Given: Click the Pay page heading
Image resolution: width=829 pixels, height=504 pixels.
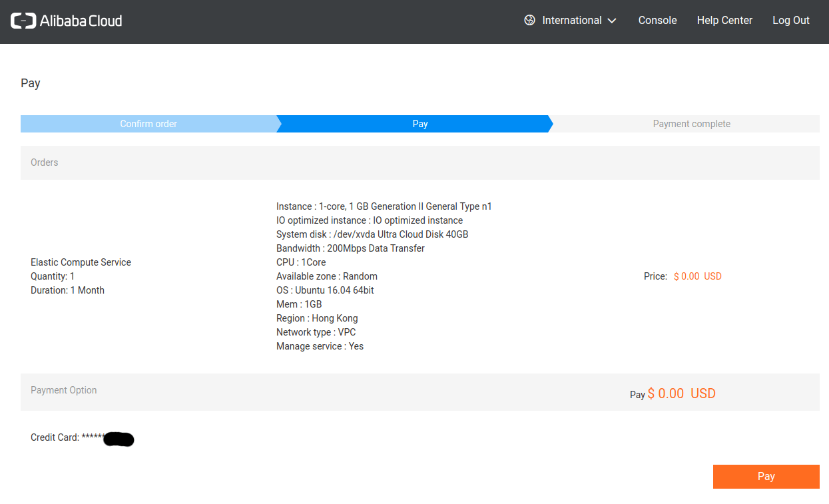Looking at the screenshot, I should click(31, 83).
